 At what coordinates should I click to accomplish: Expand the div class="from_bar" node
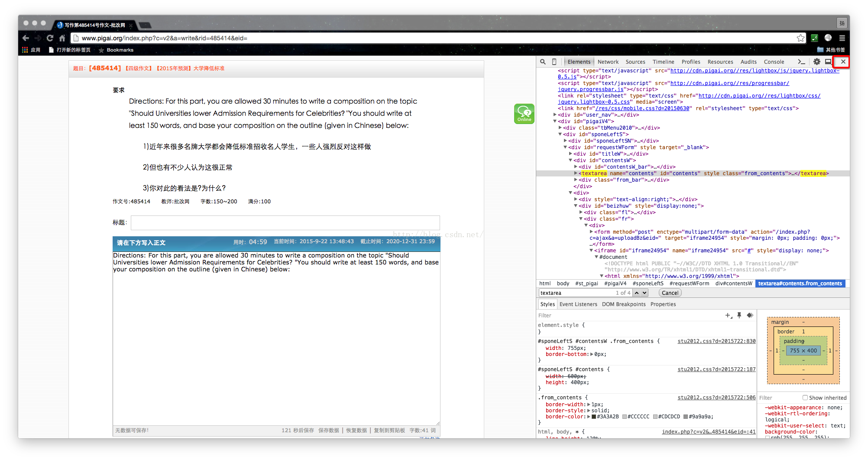[x=576, y=180]
